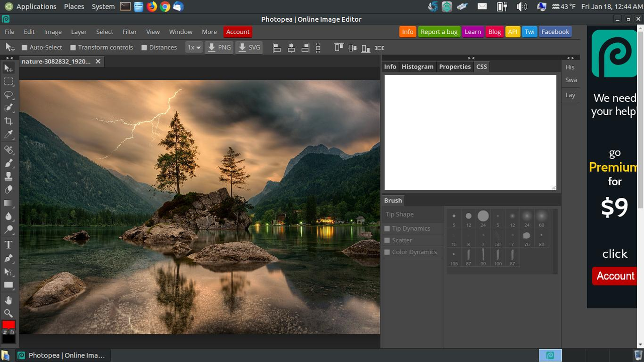644x362 pixels.
Task: Select the Type tool
Action: [9, 245]
